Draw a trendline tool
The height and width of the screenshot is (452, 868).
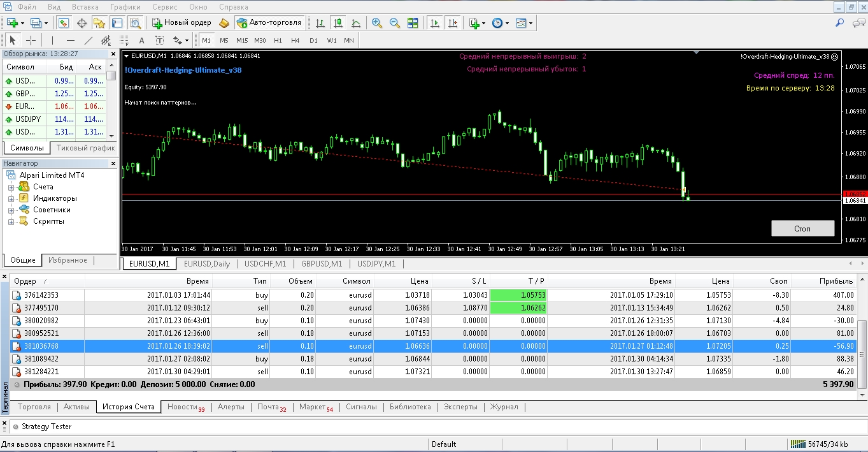click(x=89, y=40)
